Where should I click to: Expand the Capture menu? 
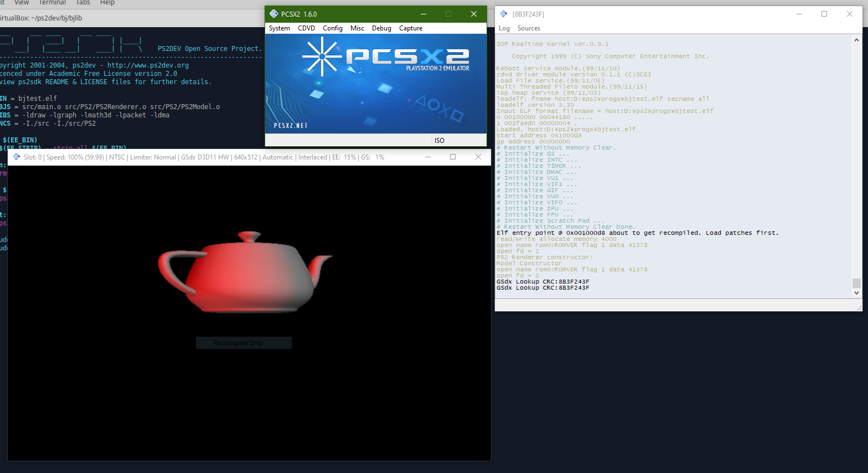point(411,28)
